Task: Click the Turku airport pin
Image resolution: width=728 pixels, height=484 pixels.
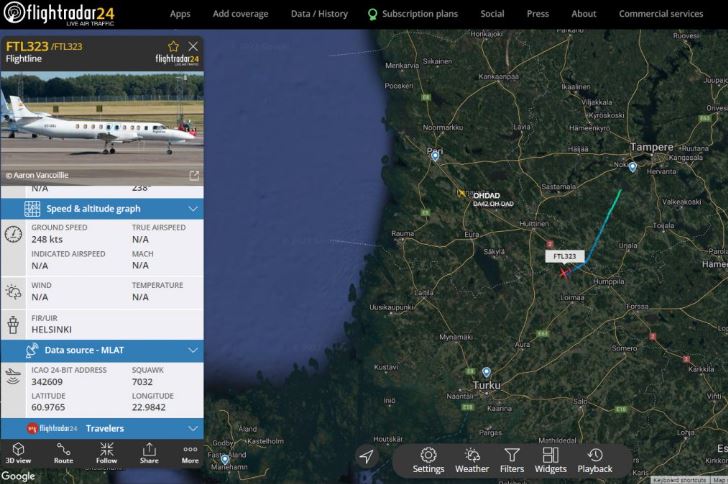Action: [486, 373]
